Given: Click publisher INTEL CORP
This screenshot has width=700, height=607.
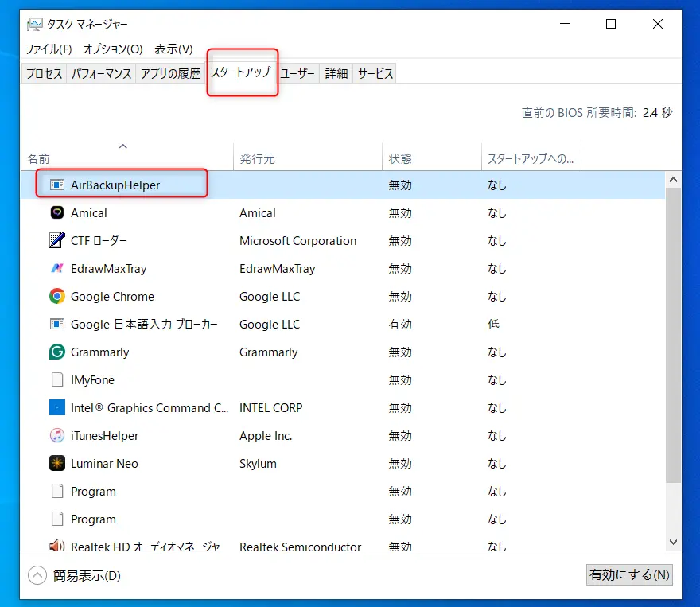Looking at the screenshot, I should pos(270,407).
